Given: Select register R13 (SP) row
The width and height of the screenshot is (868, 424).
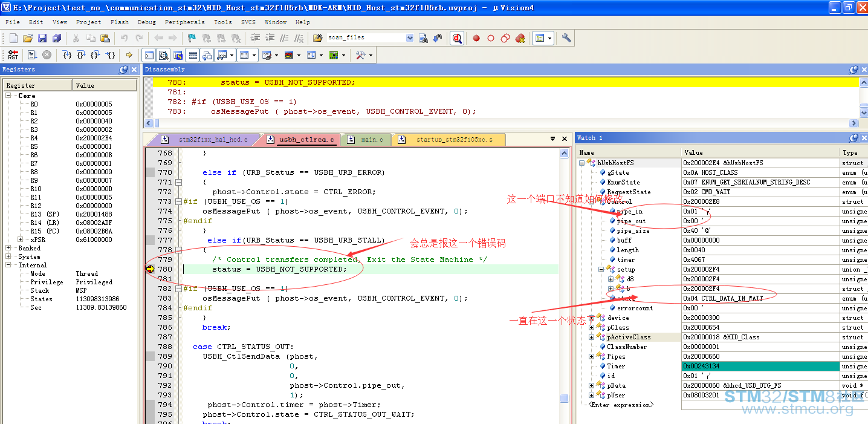Looking at the screenshot, I should tap(70, 214).
